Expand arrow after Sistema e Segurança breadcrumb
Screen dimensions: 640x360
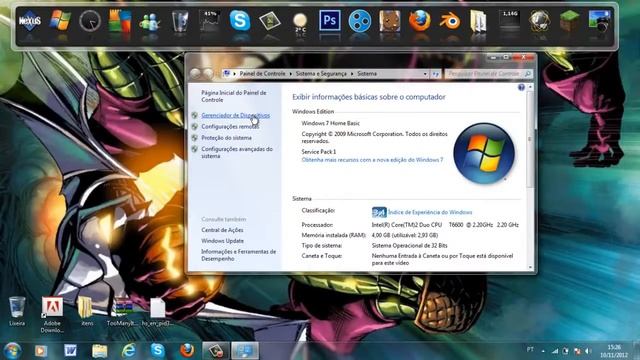[352, 74]
